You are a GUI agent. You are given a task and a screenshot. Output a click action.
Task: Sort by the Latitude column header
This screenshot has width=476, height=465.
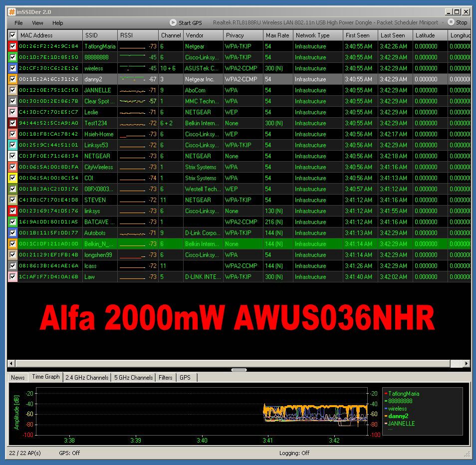(430, 35)
